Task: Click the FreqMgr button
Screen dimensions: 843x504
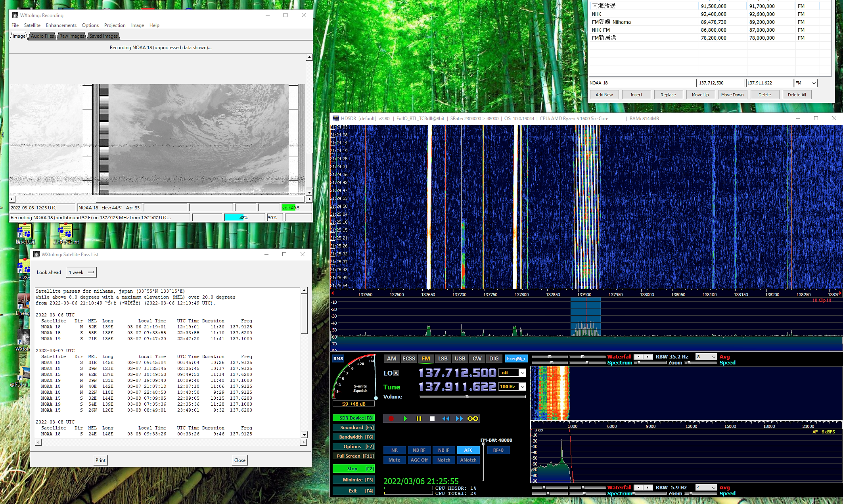Action: point(516,358)
